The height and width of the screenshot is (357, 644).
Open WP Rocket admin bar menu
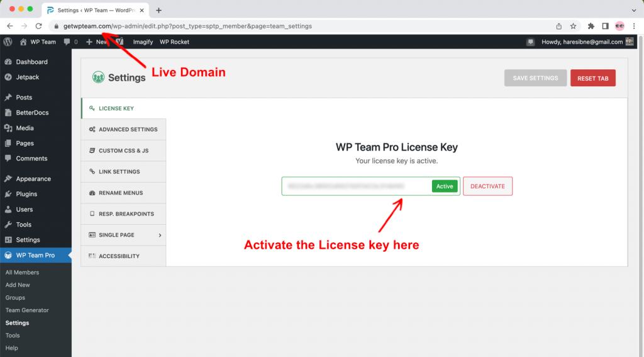point(175,42)
